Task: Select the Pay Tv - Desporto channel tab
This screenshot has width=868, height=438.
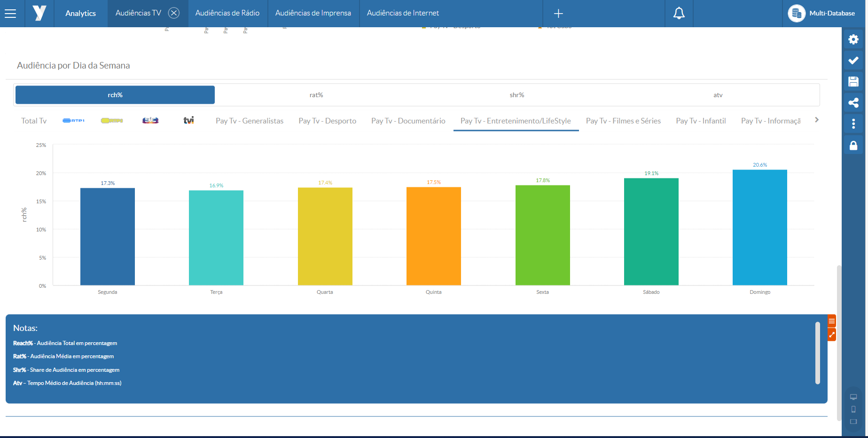Action: point(327,121)
